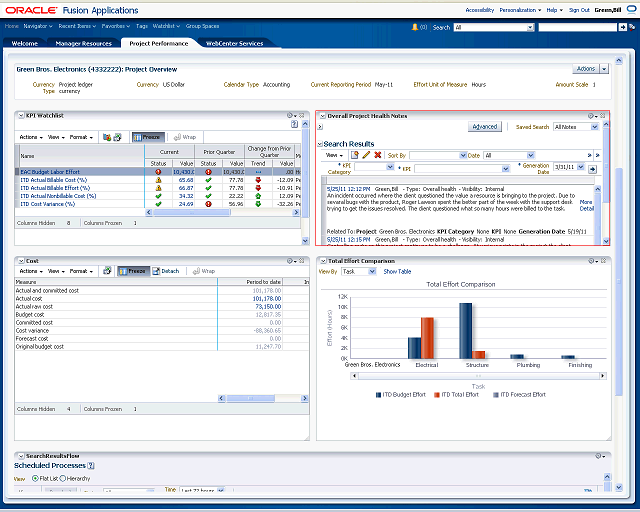The width and height of the screenshot is (640, 512).
Task: Click the orange ITD Total Effort legend swatch
Action: pos(438,395)
